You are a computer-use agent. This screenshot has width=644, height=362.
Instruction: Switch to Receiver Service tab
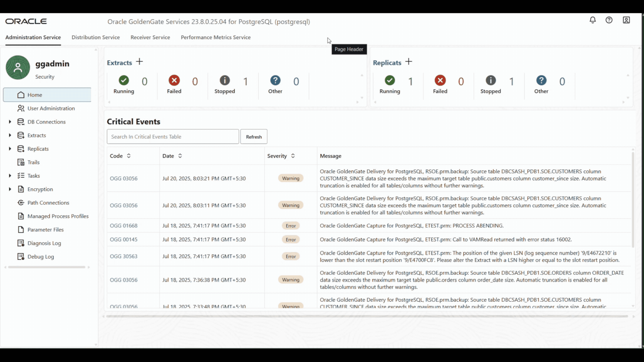(x=150, y=37)
